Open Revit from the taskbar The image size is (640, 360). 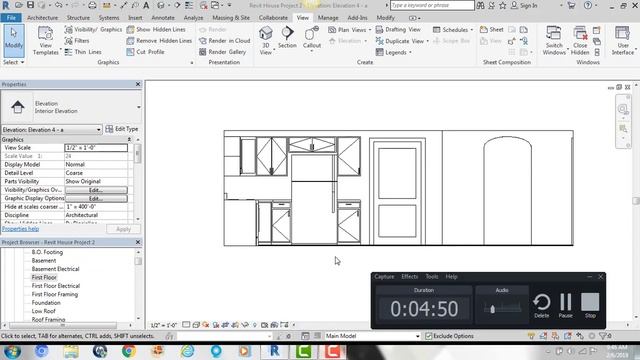274,351
